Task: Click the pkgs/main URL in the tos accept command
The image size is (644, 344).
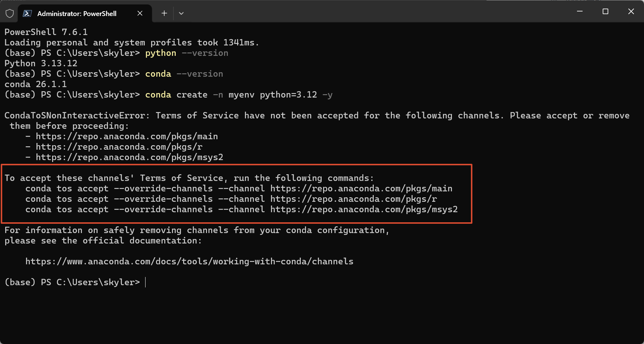Action: [x=361, y=189]
